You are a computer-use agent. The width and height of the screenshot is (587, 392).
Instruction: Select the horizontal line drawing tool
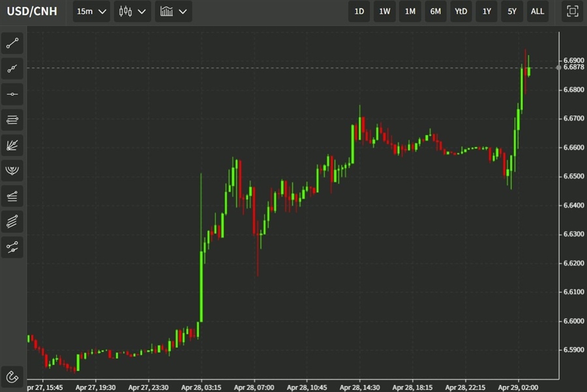coord(12,95)
